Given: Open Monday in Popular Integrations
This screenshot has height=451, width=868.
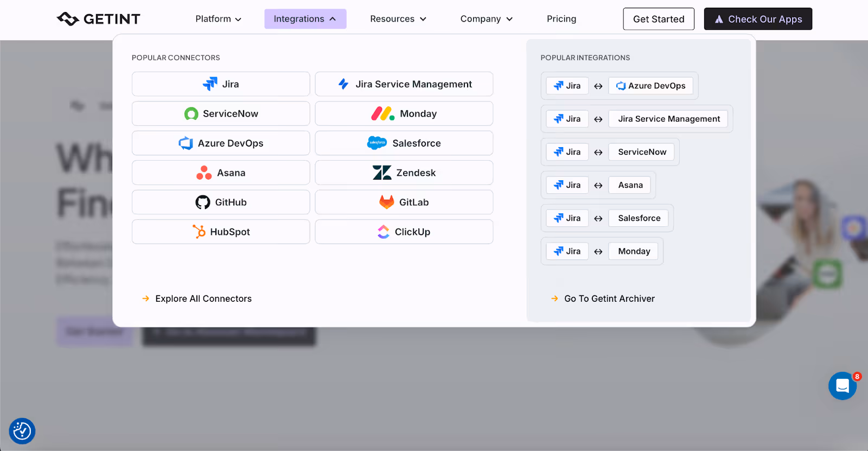Looking at the screenshot, I should pyautogui.click(x=634, y=251).
